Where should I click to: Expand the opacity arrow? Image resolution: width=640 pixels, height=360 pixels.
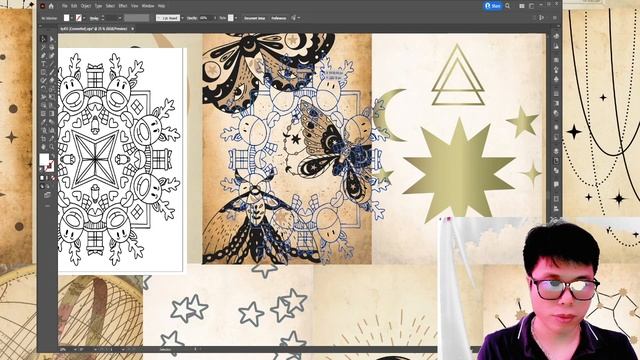pyautogui.click(x=215, y=18)
